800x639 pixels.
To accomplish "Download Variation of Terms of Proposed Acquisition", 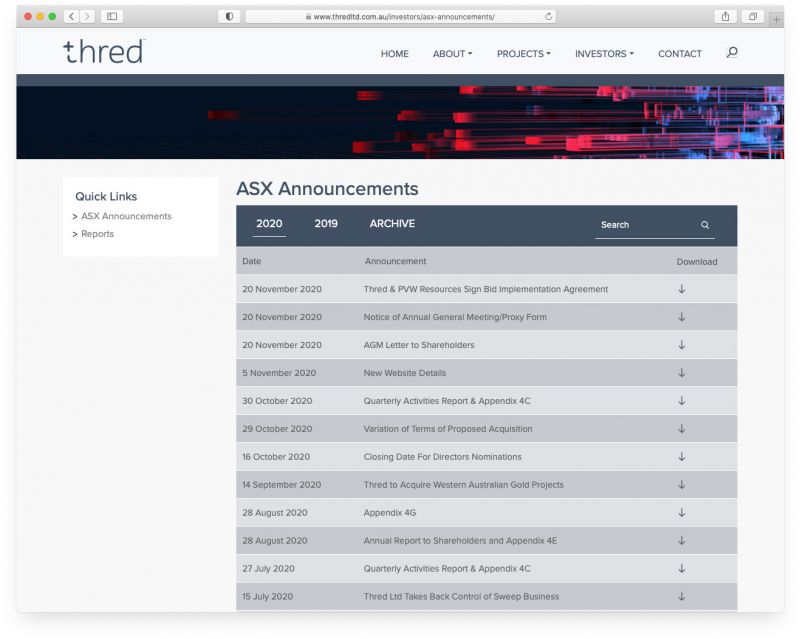I will point(682,429).
